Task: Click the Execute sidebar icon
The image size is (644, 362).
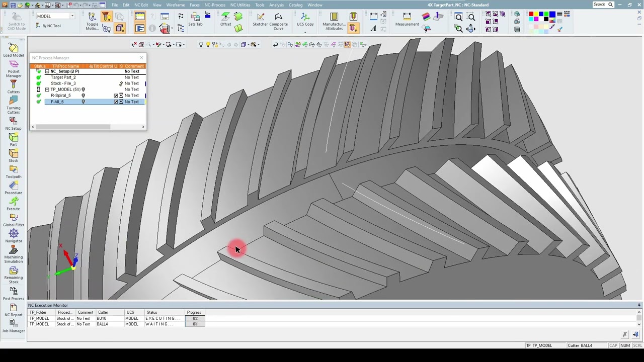Action: coord(14,204)
